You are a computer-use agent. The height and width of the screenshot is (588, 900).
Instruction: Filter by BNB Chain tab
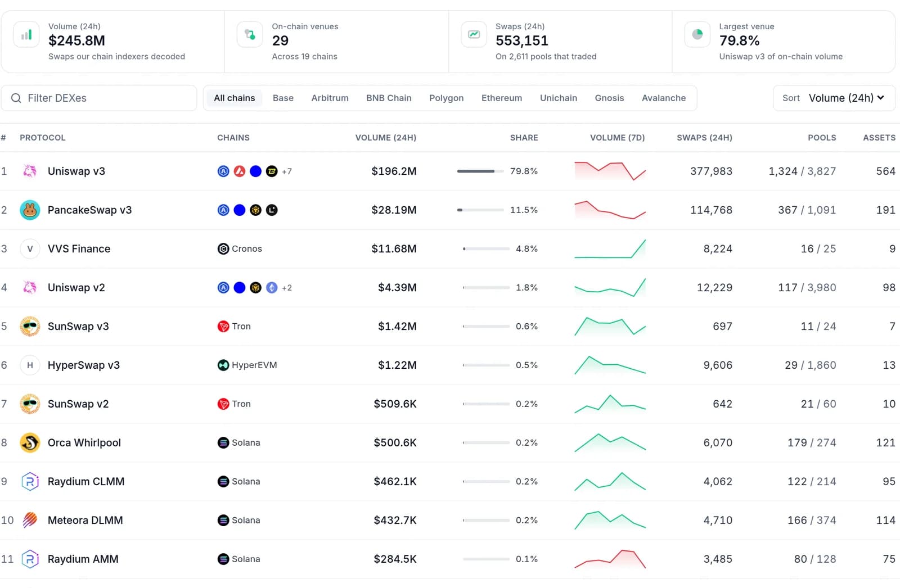point(389,98)
